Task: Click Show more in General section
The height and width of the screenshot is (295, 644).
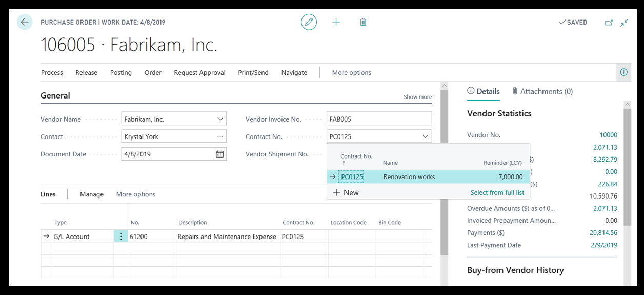Action: pos(417,97)
